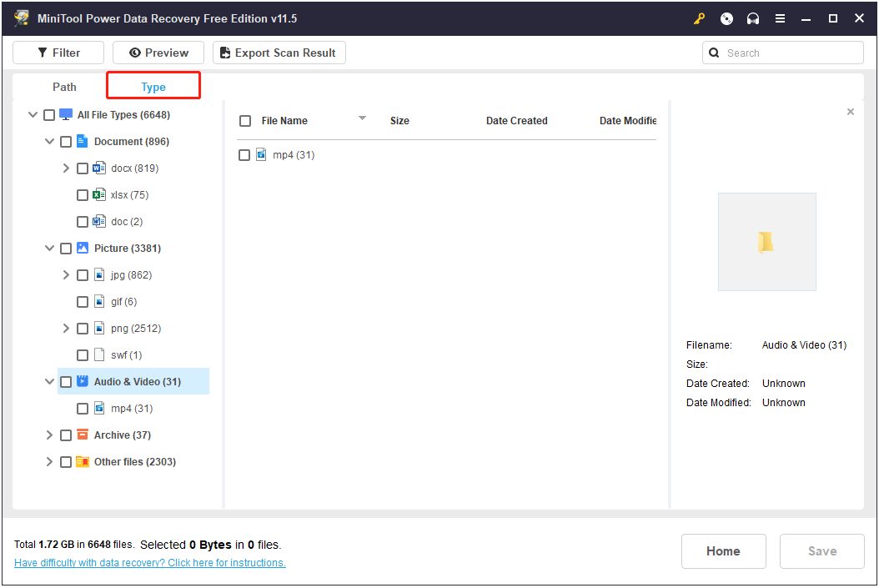Image resolution: width=879 pixels, height=588 pixels.
Task: Tick the docx (819) checkbox
Action: [x=83, y=168]
